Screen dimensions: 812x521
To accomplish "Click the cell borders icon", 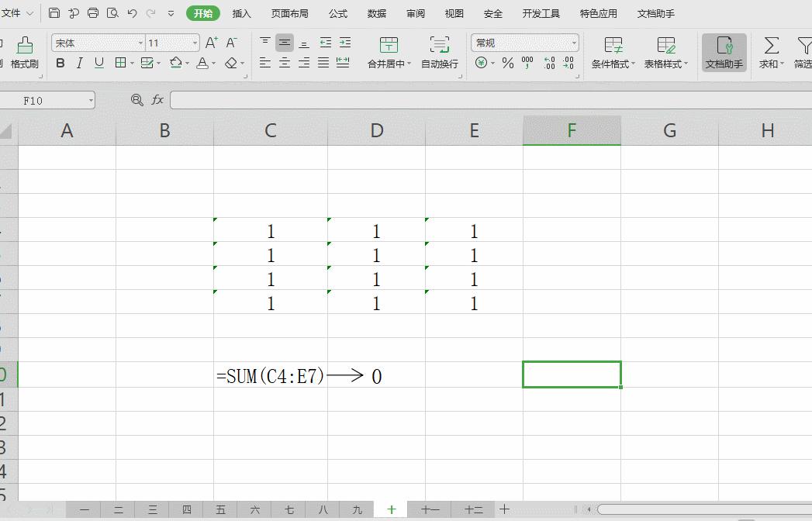I will (x=121, y=63).
